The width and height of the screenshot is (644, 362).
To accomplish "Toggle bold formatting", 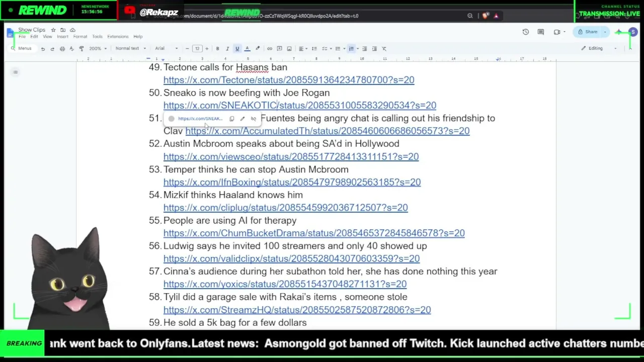I will click(x=217, y=49).
